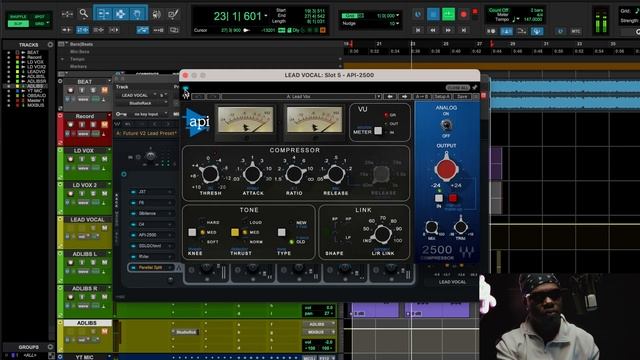
Task: Select J37 insert in plugin rack
Action: tap(150, 192)
